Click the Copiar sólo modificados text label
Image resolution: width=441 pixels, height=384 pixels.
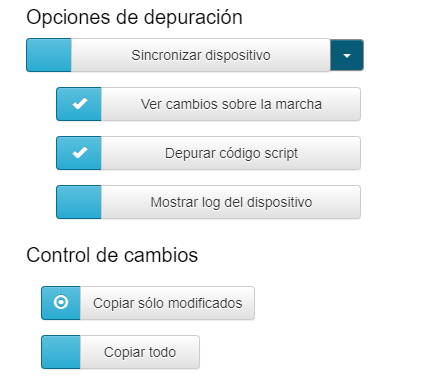point(167,303)
